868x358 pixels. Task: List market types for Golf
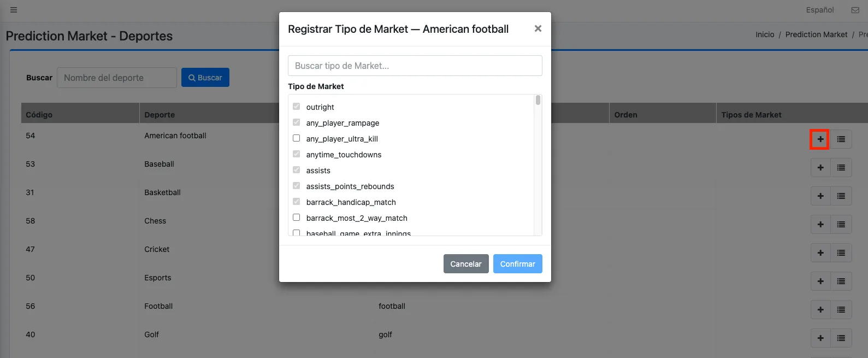point(841,338)
